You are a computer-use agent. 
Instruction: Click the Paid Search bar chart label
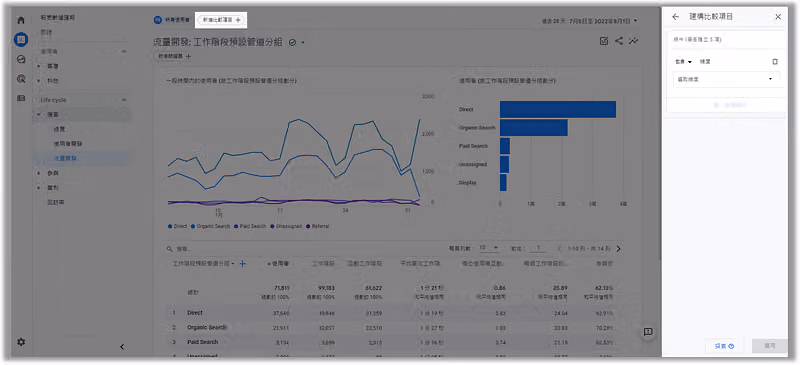(473, 146)
